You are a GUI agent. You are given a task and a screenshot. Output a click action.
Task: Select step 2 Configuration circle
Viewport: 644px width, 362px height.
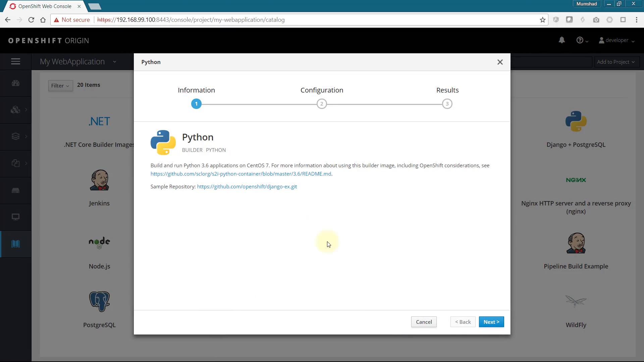pos(322,104)
